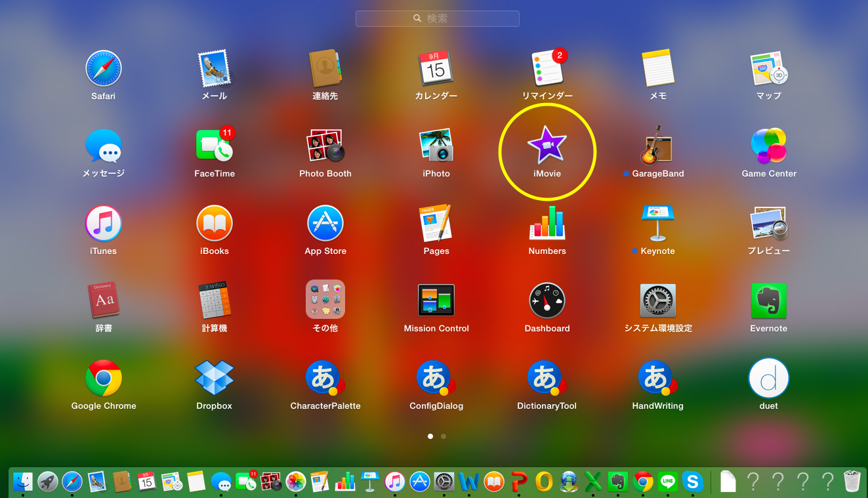The width and height of the screenshot is (868, 498).
Task: Launch Outlook from the Dock
Action: pos(544,482)
